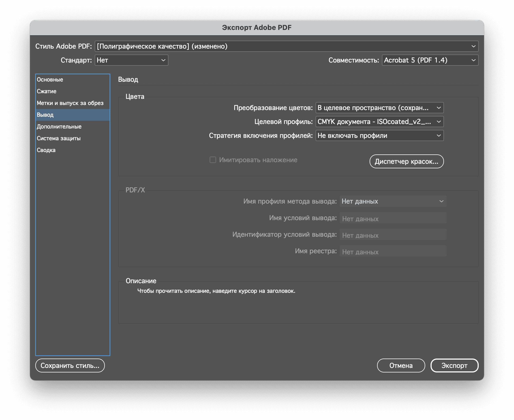Go to the Дополнительные section
The image size is (514, 420).
pyautogui.click(x=73, y=127)
